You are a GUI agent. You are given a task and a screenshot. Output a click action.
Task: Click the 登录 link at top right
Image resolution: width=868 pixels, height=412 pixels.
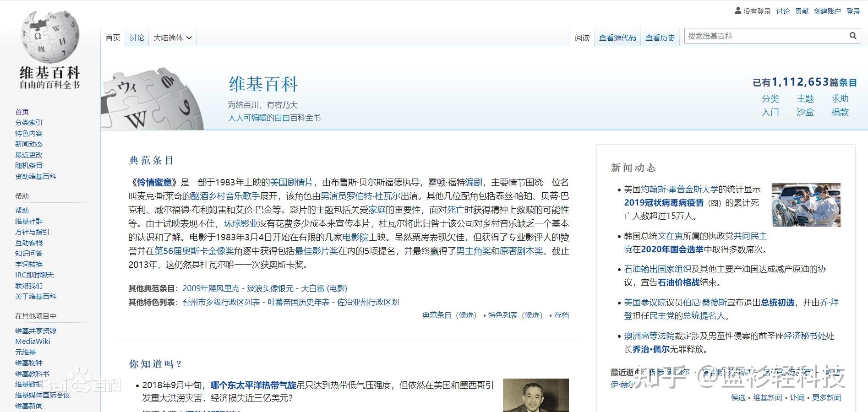click(853, 11)
